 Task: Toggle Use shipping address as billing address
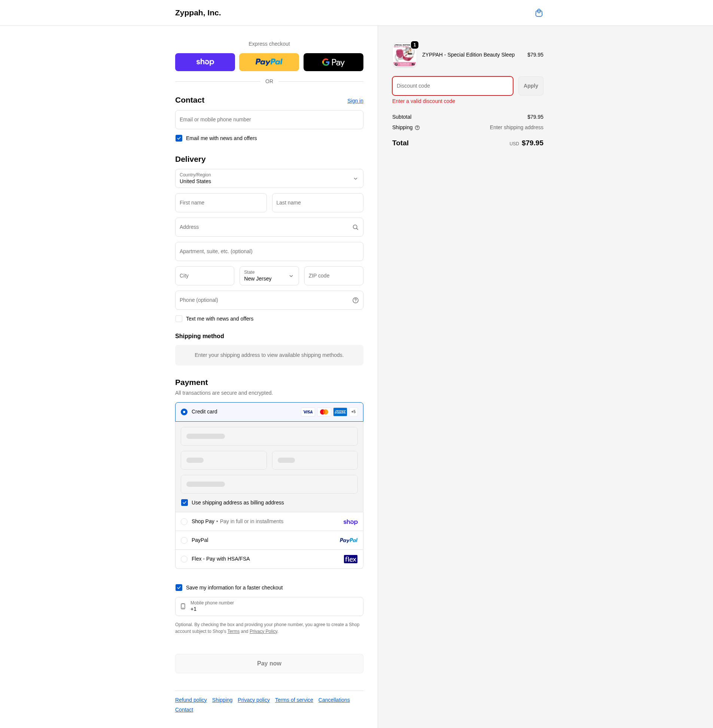point(184,503)
